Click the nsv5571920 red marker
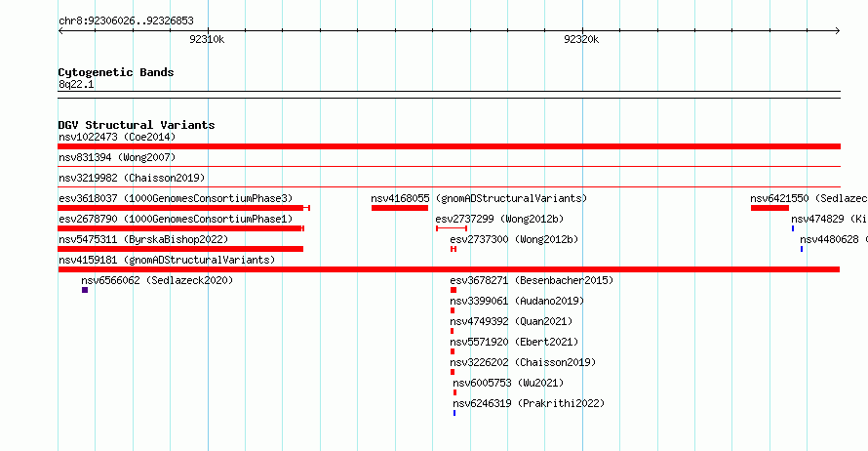 (453, 351)
